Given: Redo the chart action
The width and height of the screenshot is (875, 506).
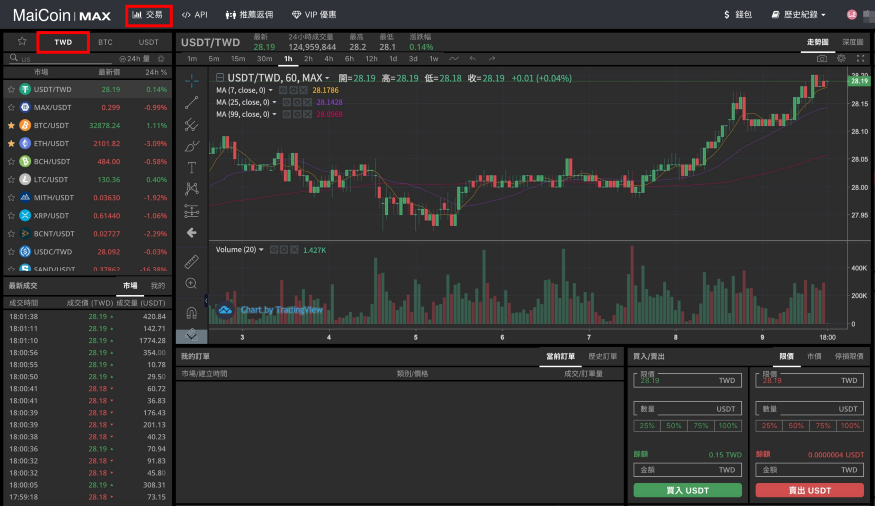Looking at the screenshot, I should [492, 59].
